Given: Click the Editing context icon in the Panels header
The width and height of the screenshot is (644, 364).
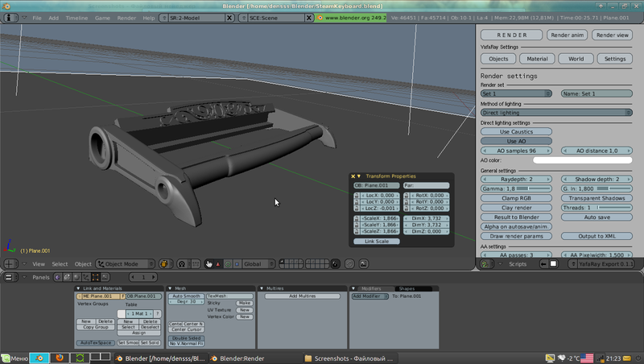Looking at the screenshot, I should click(95, 277).
